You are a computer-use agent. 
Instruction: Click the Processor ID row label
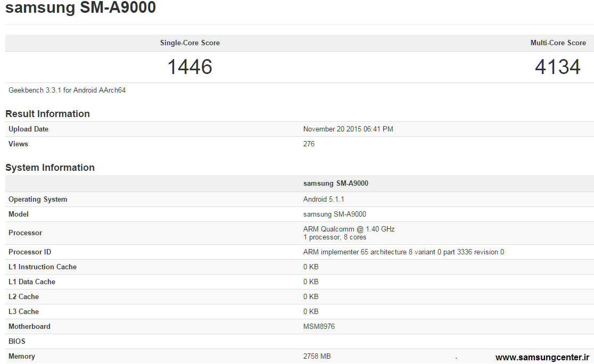coord(30,252)
